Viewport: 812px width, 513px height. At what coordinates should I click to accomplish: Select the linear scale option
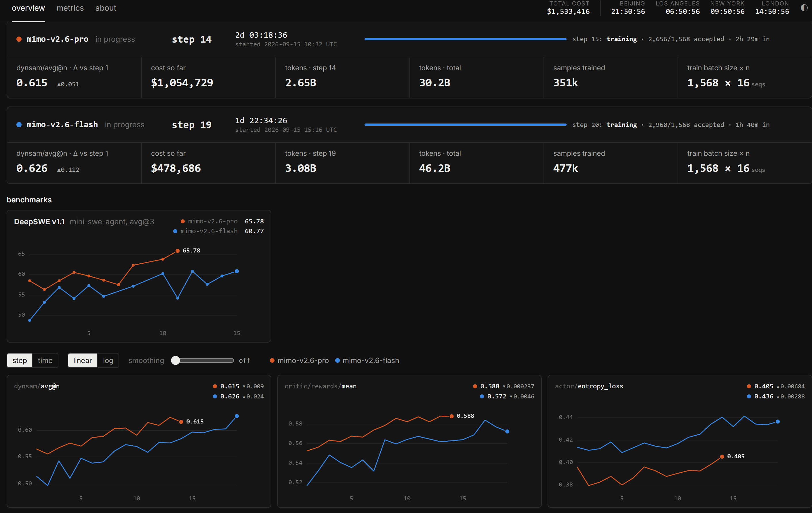pos(83,360)
